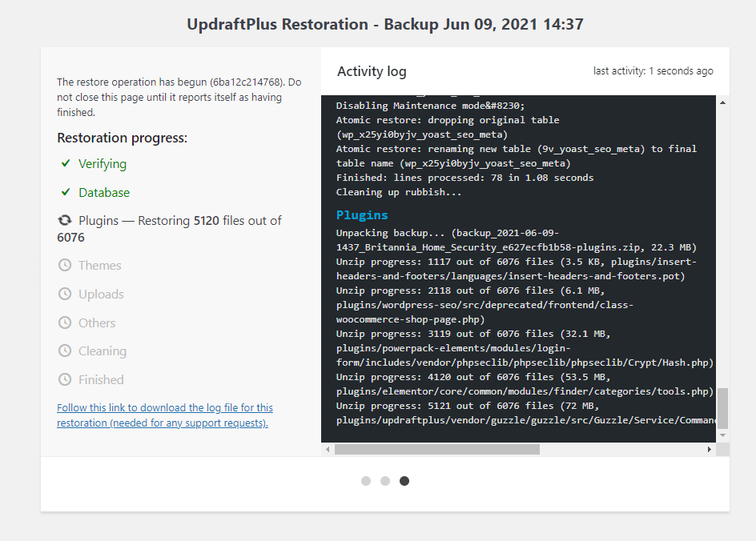
Task: Click the vertical scrollbar thumb in activity log
Action: [722, 408]
